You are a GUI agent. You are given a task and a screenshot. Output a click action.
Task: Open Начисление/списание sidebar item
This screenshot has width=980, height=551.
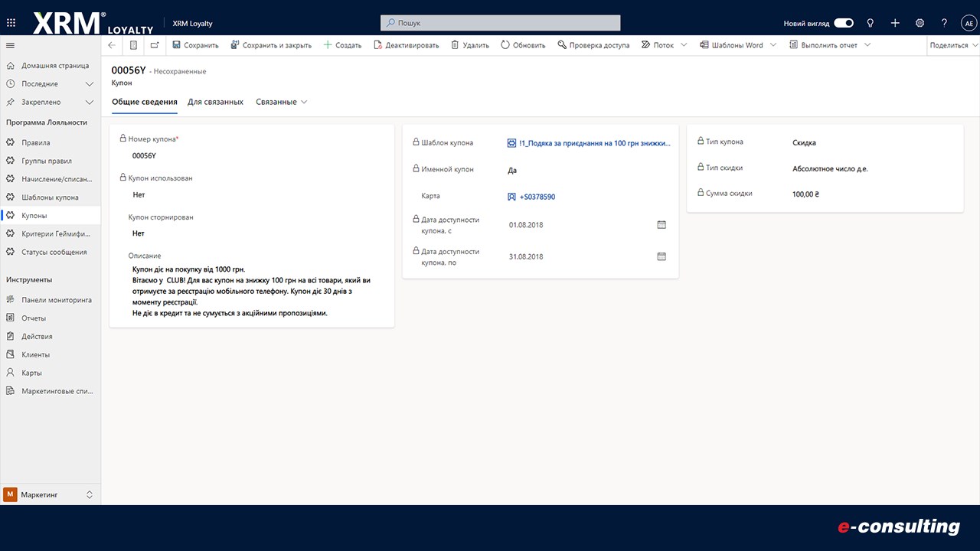click(50, 179)
